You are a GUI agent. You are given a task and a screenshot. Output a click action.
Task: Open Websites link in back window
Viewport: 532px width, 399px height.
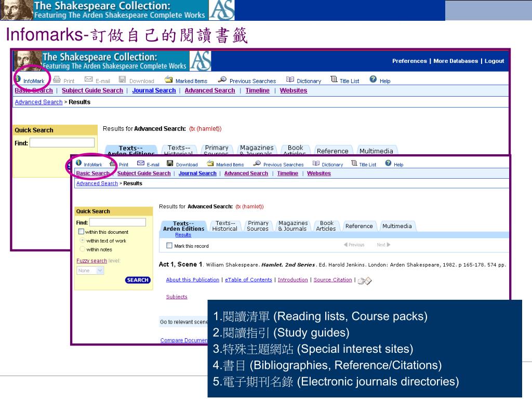294,90
